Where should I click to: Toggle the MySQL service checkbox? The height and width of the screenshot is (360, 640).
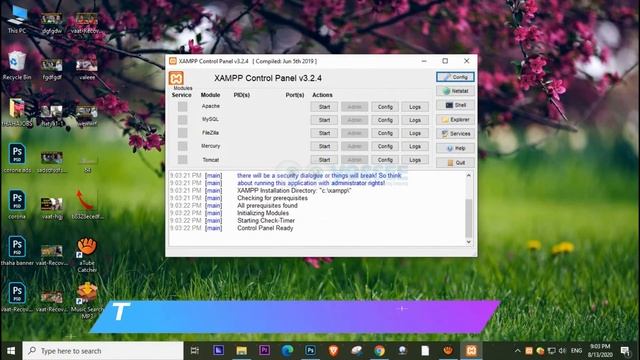(182, 120)
